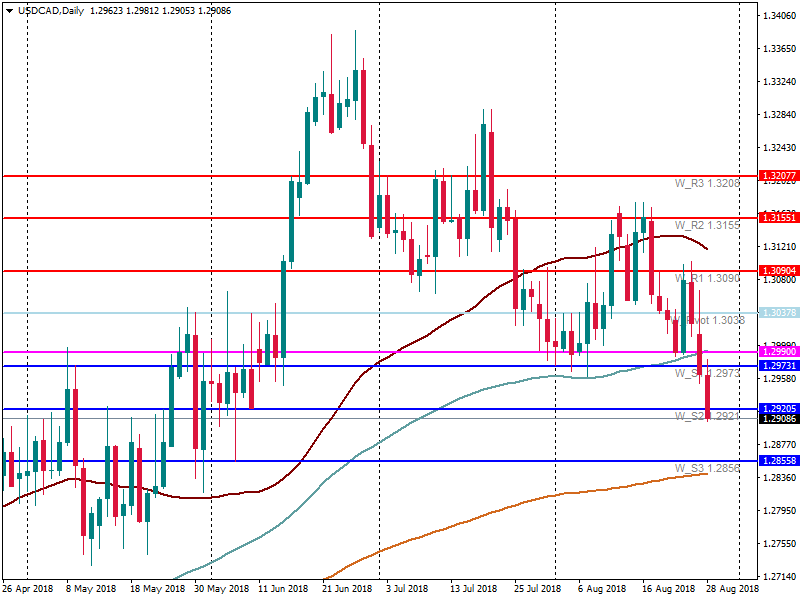Click the 28 Aug 2018 date label
The width and height of the screenshot is (800, 600).
732,590
